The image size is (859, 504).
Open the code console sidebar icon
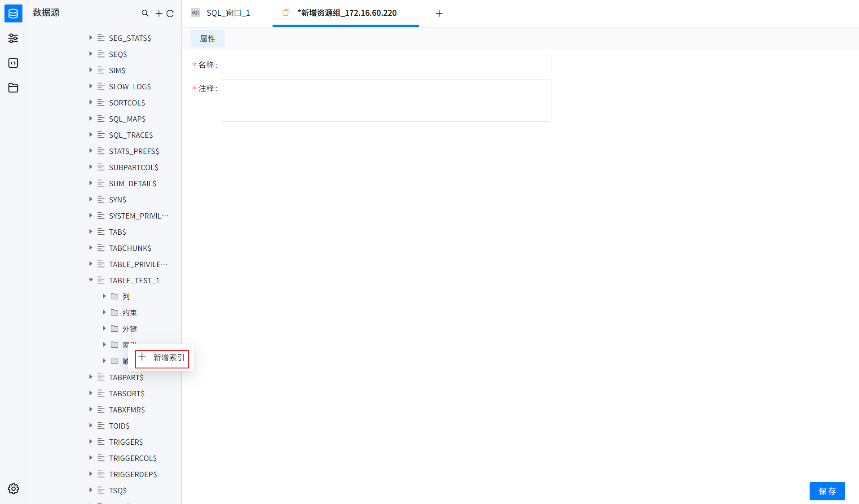coord(13,63)
